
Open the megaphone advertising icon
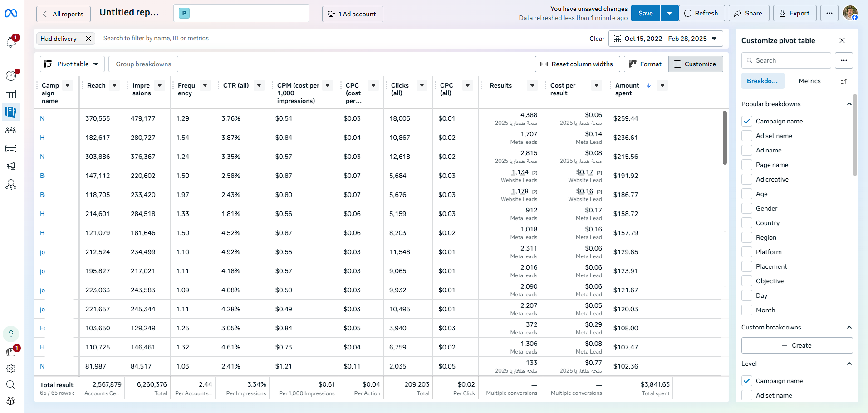[x=11, y=167]
